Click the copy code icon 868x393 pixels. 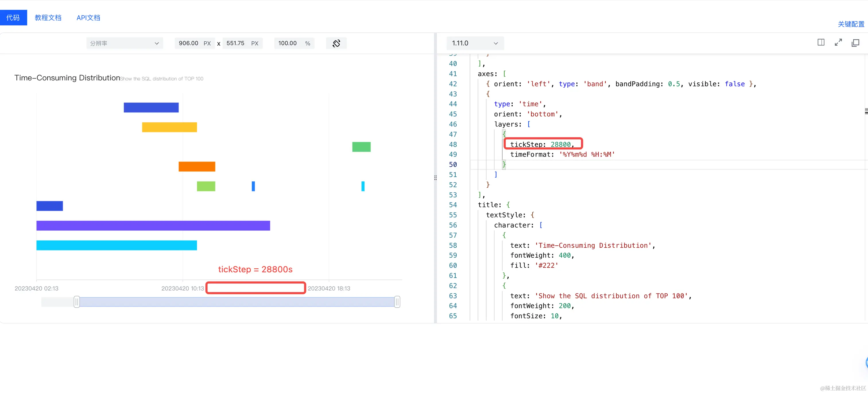[x=855, y=43]
